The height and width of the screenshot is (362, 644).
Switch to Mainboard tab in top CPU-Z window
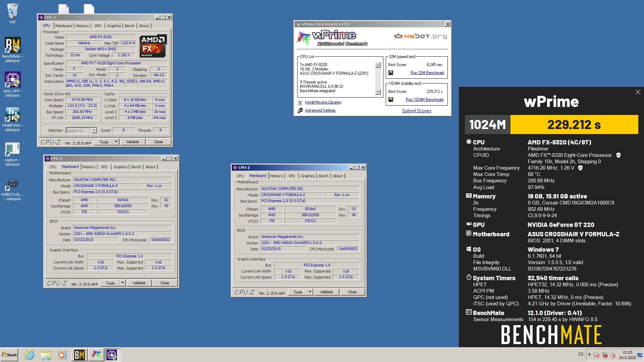pos(64,26)
